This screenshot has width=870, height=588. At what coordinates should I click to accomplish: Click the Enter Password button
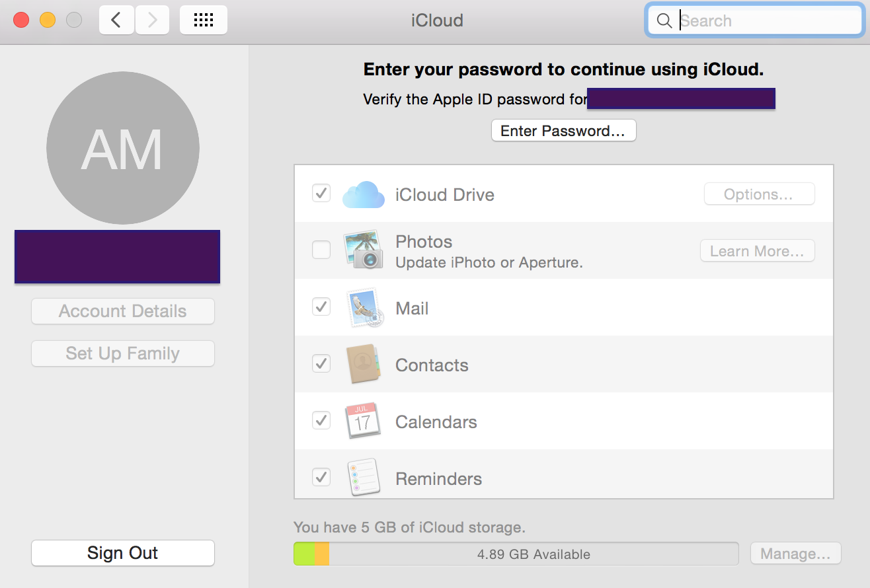[563, 130]
